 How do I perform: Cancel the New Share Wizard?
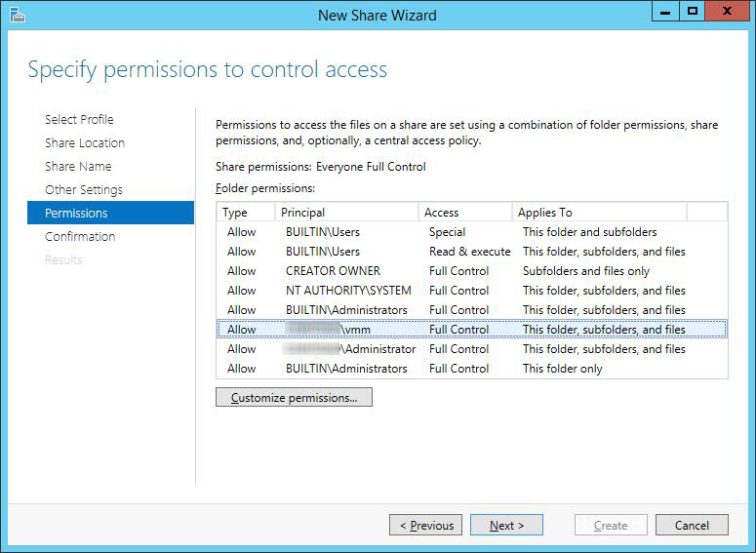[x=691, y=525]
